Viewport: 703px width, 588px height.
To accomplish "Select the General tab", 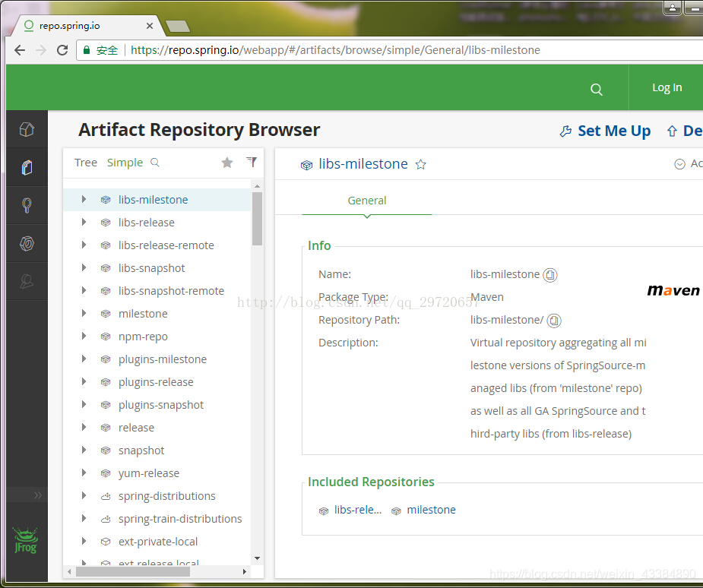I will click(x=367, y=201).
